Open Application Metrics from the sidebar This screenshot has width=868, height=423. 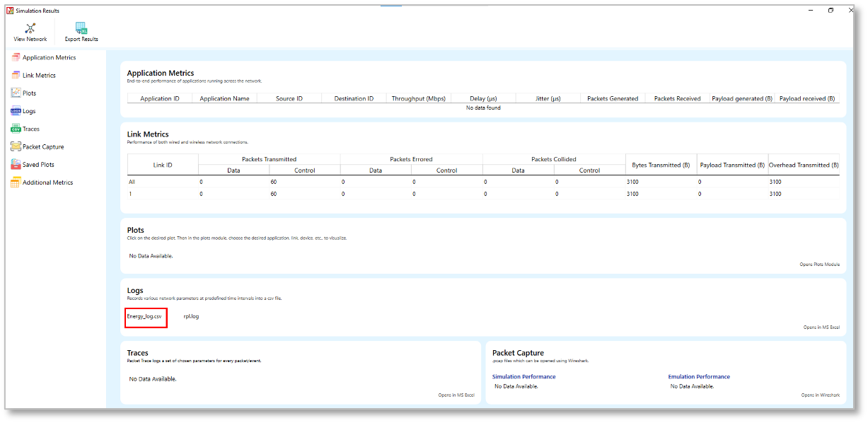48,57
